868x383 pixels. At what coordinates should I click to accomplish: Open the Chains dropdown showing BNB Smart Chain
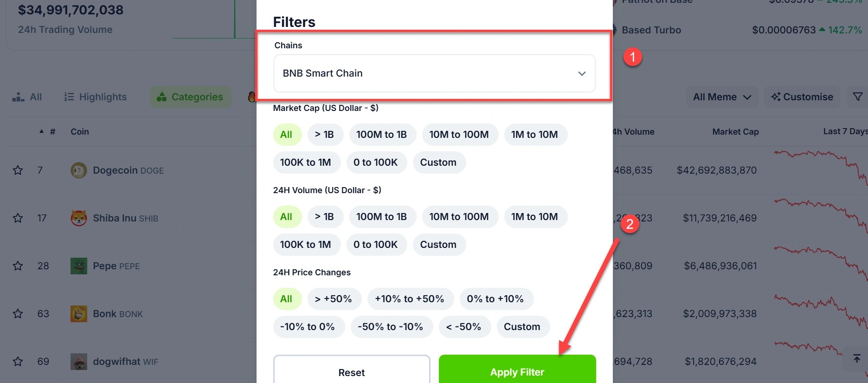(434, 73)
